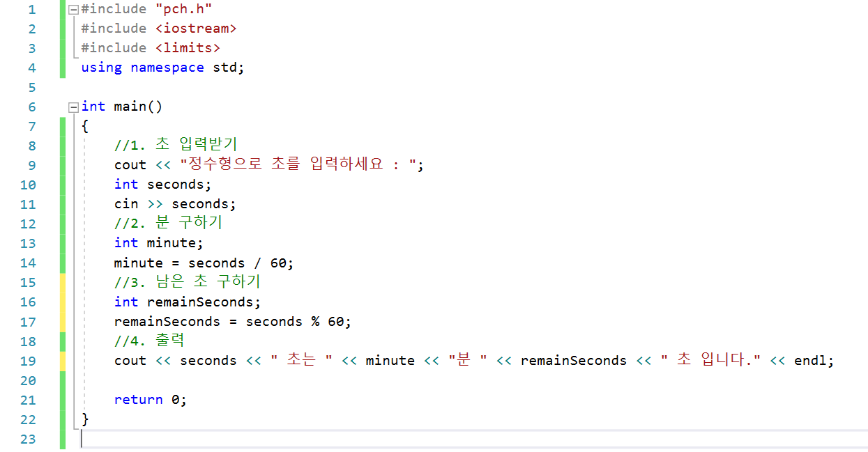Click on 'int minute;' declaration
868x452 pixels.
click(159, 243)
